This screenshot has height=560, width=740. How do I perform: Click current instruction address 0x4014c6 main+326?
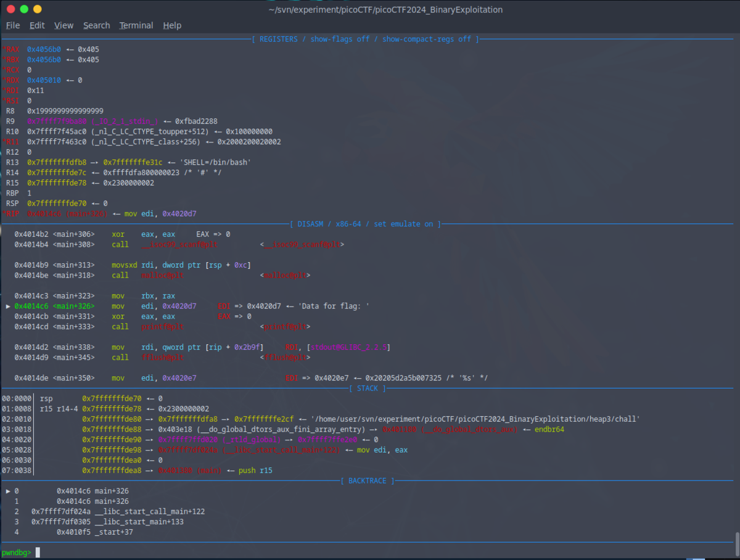[x=54, y=306]
